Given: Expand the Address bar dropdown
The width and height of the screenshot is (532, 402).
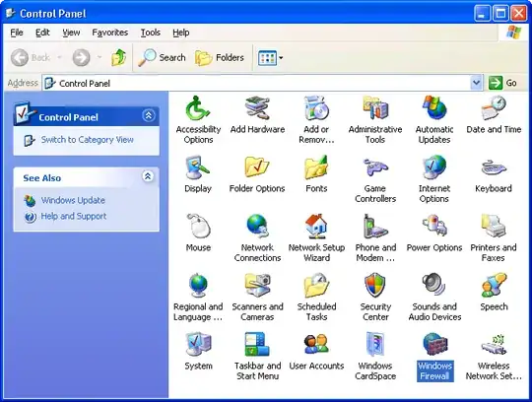Looking at the screenshot, I should pos(477,83).
